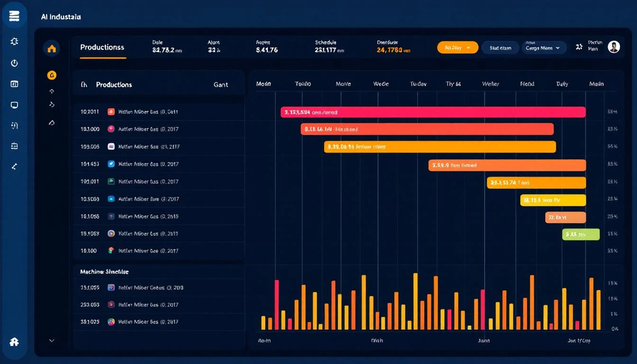This screenshot has width=637, height=364.
Task: Open the machine robot icon in sidebar
Action: click(x=14, y=146)
